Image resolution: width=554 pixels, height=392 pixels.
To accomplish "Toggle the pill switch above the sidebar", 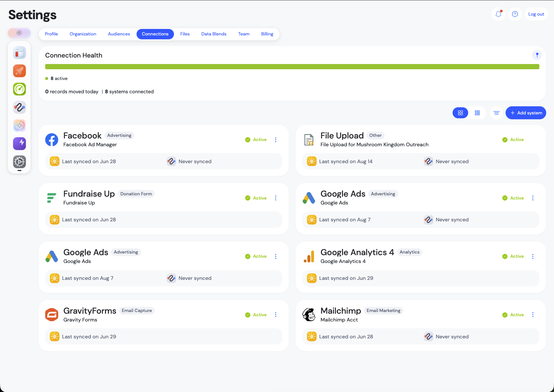I will [19, 33].
